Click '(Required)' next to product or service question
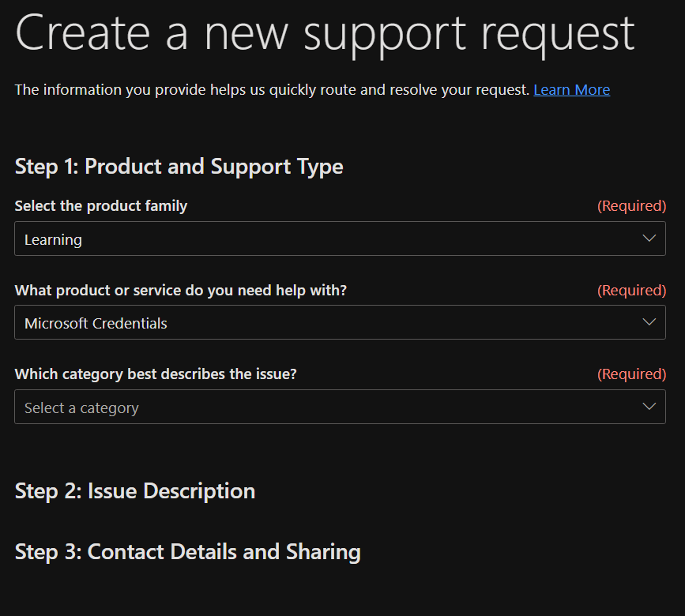This screenshot has width=685, height=616. pos(632,290)
